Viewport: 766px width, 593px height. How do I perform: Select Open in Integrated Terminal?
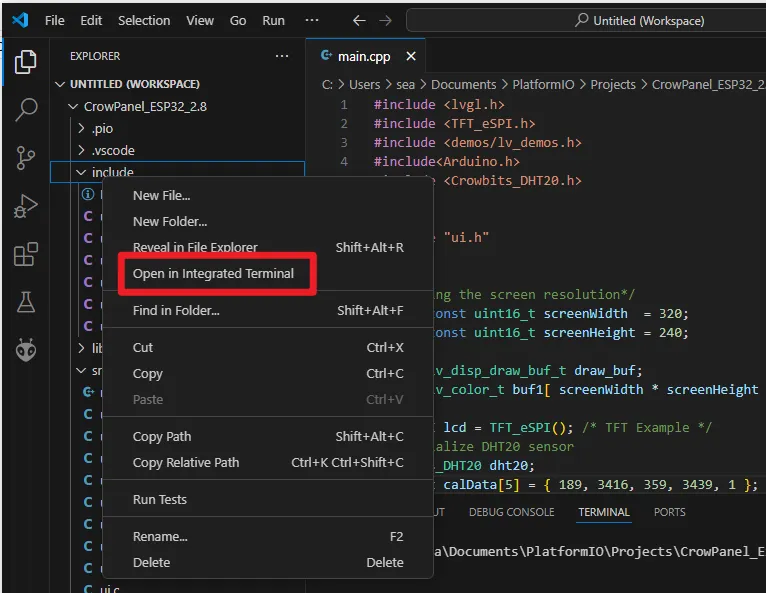click(213, 274)
